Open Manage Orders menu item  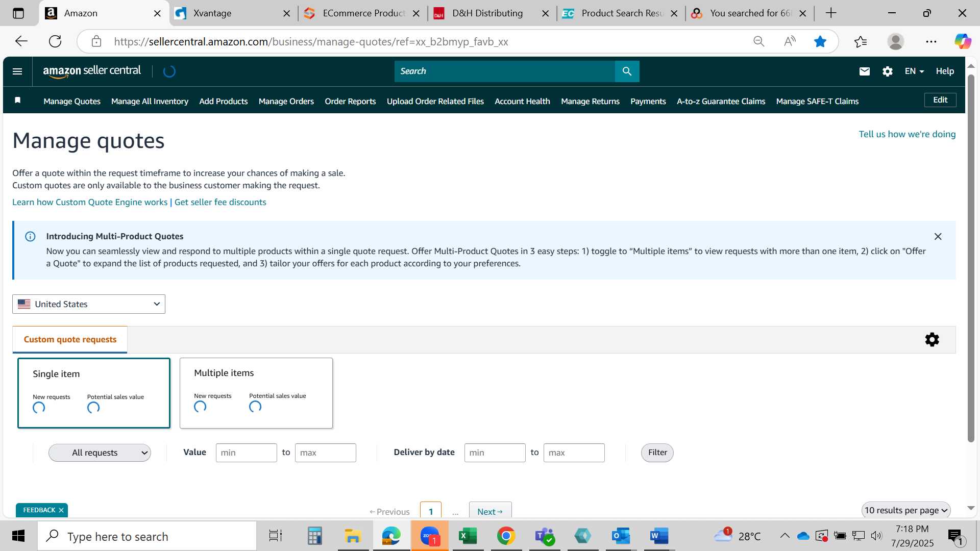click(x=286, y=101)
